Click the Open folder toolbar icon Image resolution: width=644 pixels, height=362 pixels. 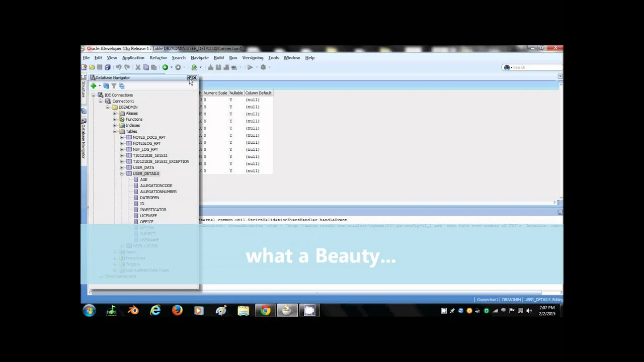92,67
